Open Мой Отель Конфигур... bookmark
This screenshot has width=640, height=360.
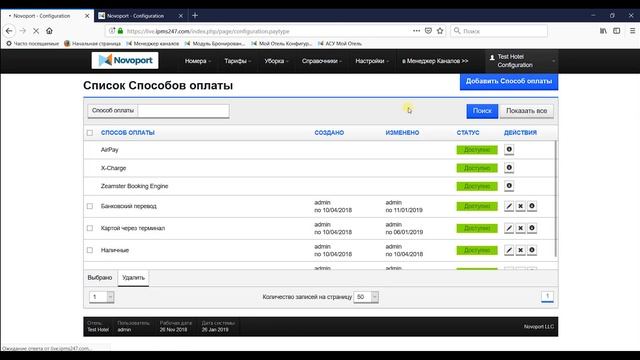(x=282, y=43)
